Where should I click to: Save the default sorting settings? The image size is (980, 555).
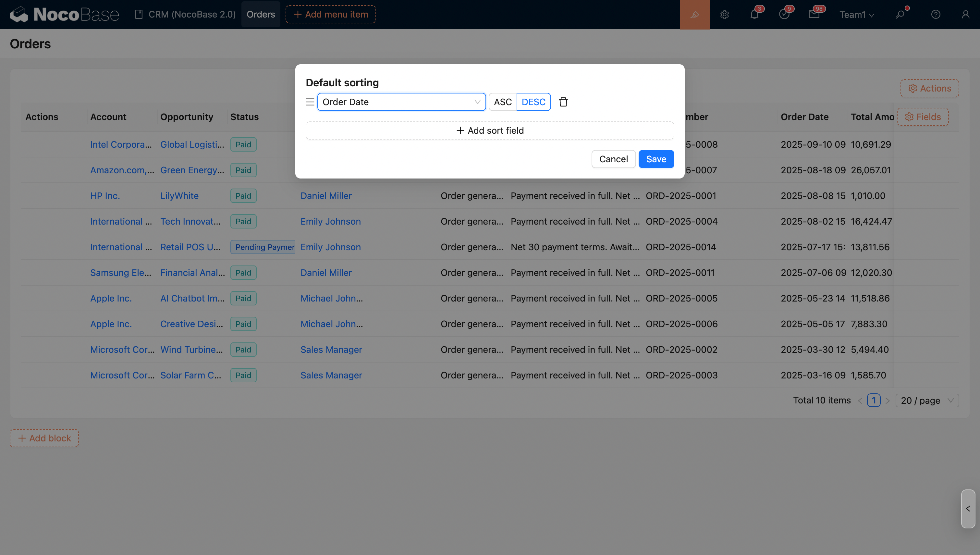[656, 159]
